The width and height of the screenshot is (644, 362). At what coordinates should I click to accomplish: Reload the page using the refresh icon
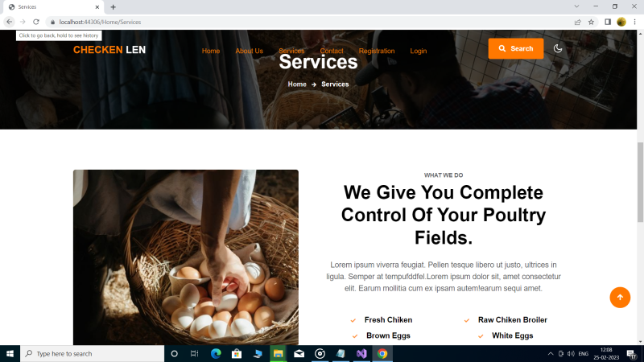[x=36, y=22]
